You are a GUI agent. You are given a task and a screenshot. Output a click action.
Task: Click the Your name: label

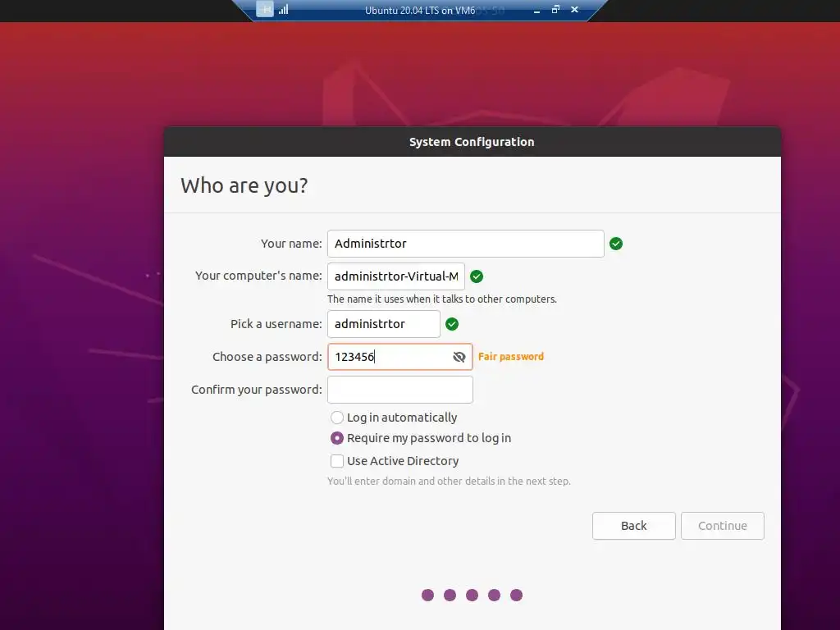coord(291,244)
